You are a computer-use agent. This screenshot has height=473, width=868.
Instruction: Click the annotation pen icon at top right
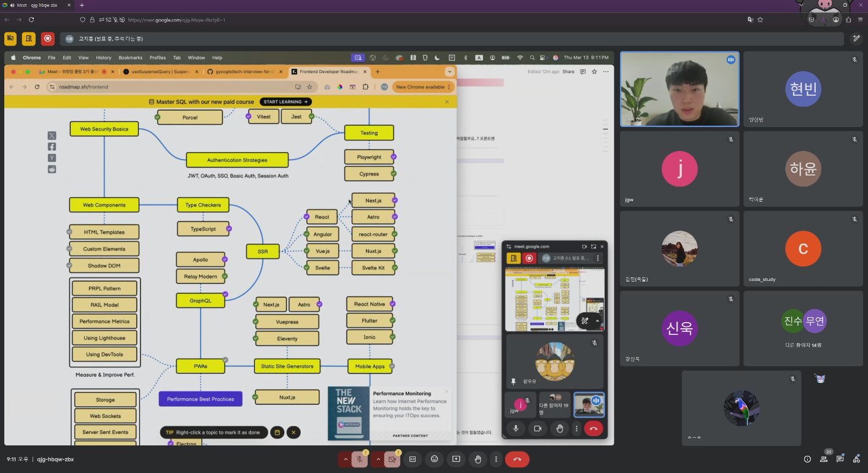pos(856,39)
